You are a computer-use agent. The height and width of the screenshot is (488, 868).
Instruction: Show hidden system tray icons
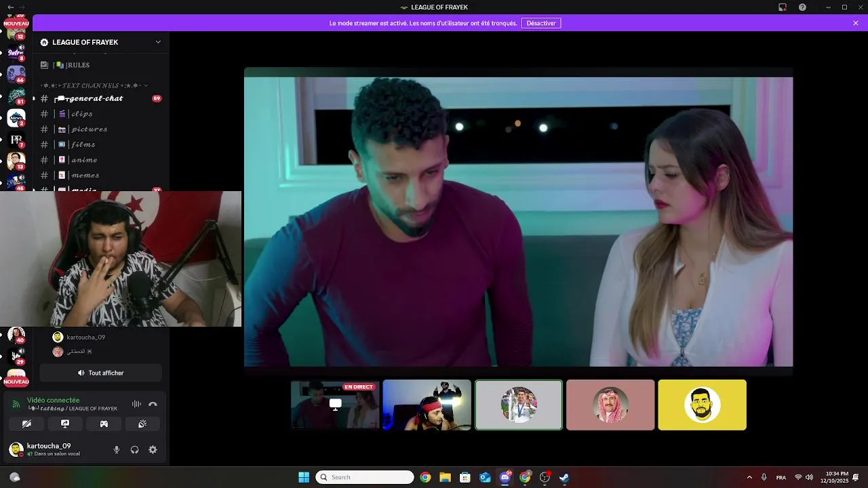pyautogui.click(x=749, y=477)
